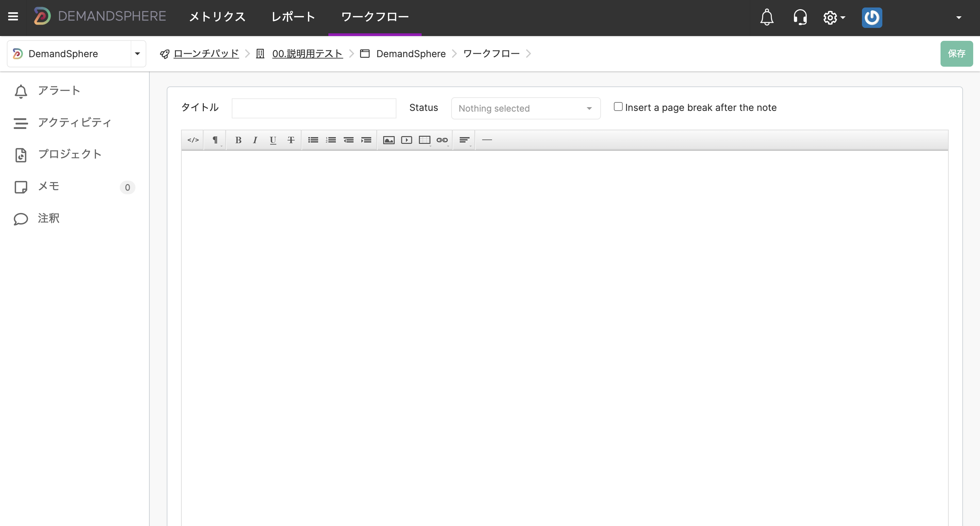The image size is (980, 526).
Task: Focus the タイトル input field
Action: pos(314,108)
